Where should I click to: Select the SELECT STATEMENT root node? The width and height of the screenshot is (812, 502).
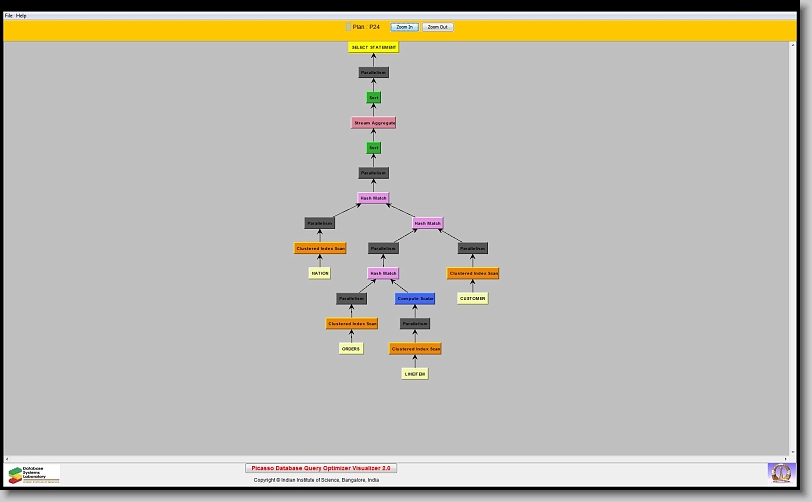tap(374, 47)
